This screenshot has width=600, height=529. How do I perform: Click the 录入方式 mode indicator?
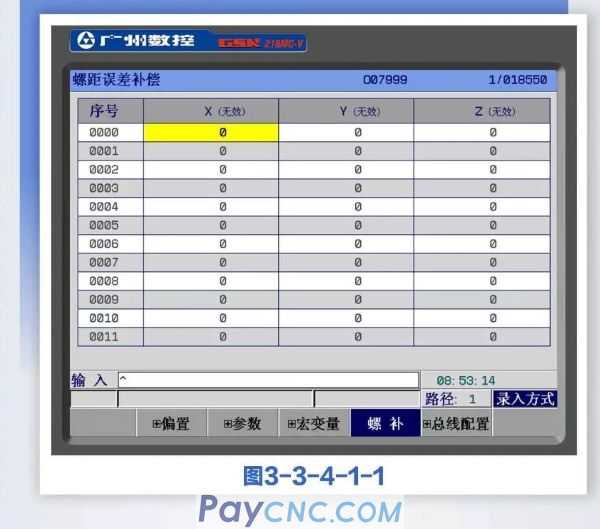525,399
